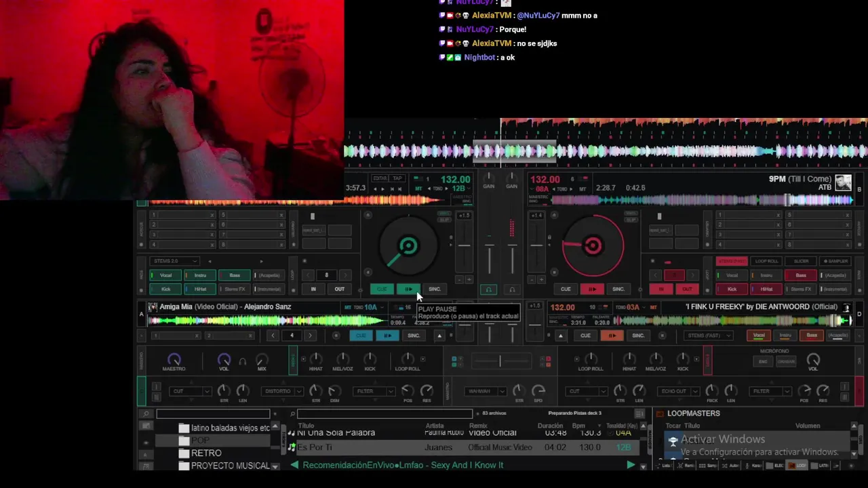Halve loop length on left deck
Screen dimensions: 868x488
coord(309,275)
